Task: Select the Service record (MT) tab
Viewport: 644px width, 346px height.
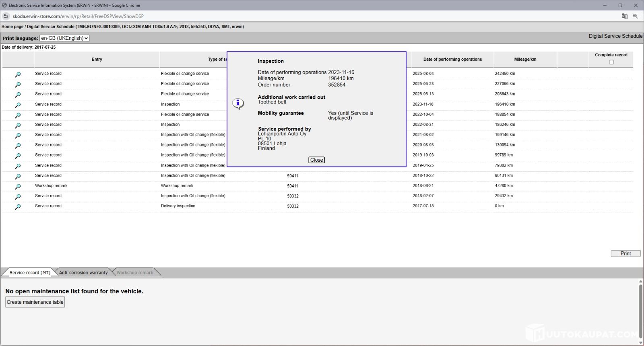Action: (29, 272)
